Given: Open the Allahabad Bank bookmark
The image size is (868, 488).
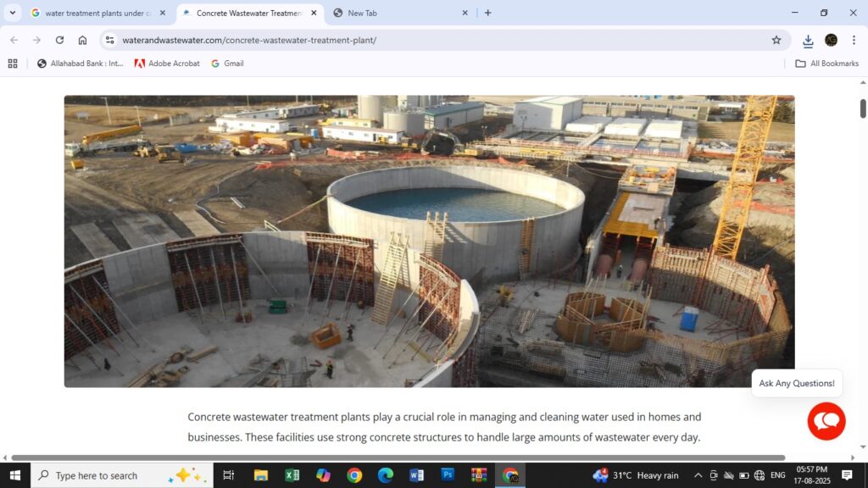Looking at the screenshot, I should tap(81, 64).
